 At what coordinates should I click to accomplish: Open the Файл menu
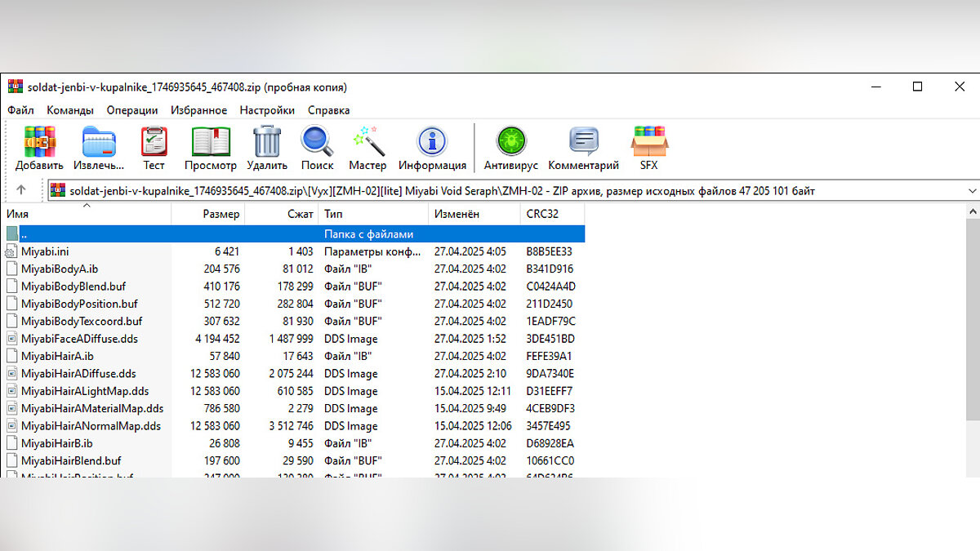pyautogui.click(x=20, y=110)
